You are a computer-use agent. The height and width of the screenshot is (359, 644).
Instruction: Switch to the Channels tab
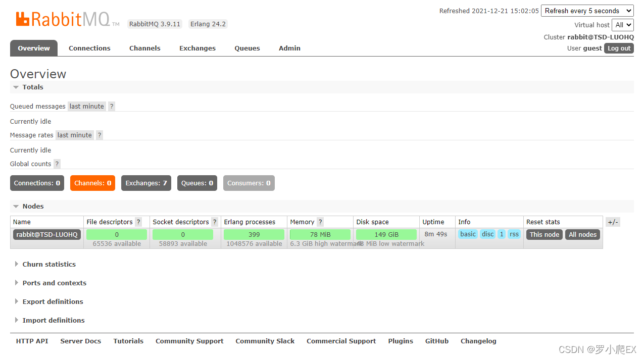[x=145, y=48]
